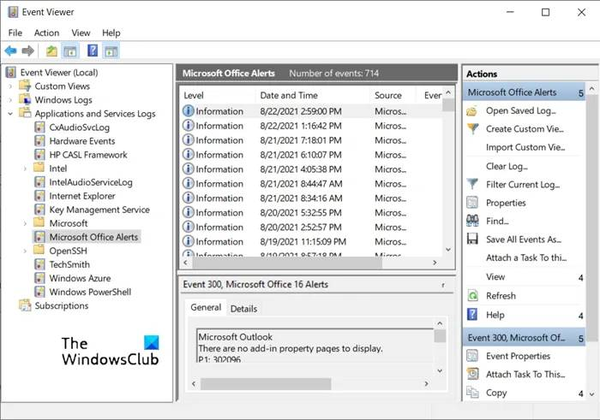The image size is (600, 420).
Task: Click the Help question mark icon in Actions
Action: click(x=473, y=314)
